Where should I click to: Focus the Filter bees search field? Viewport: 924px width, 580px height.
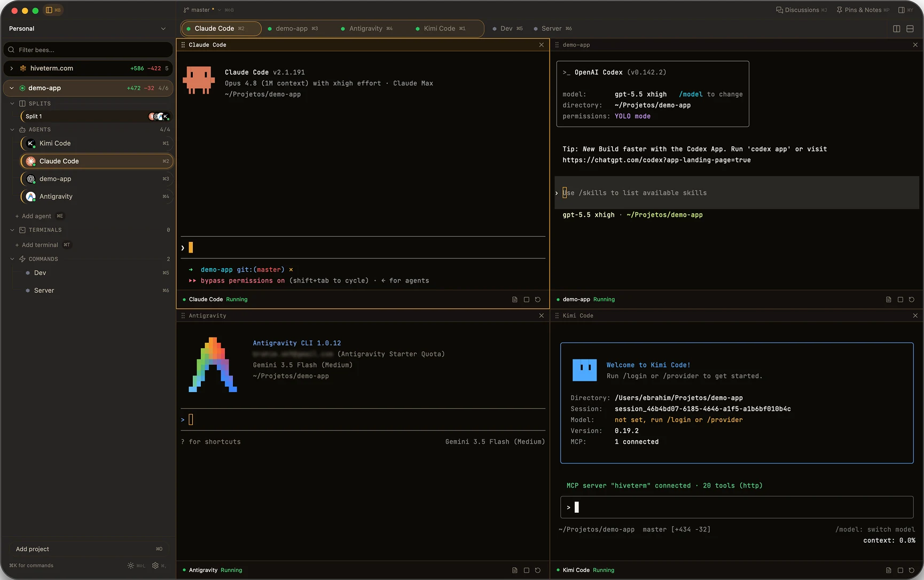pyautogui.click(x=88, y=50)
